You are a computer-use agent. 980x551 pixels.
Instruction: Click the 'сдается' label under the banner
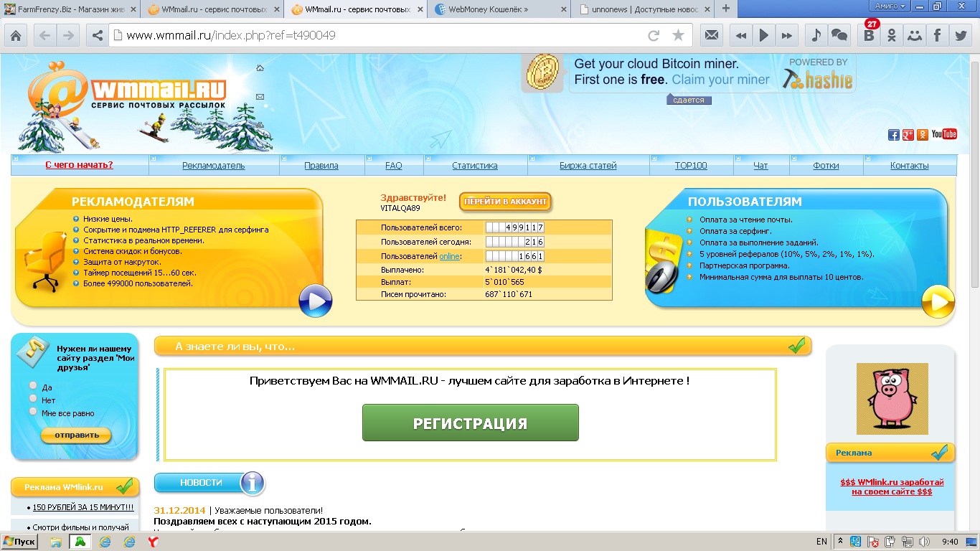click(x=689, y=100)
